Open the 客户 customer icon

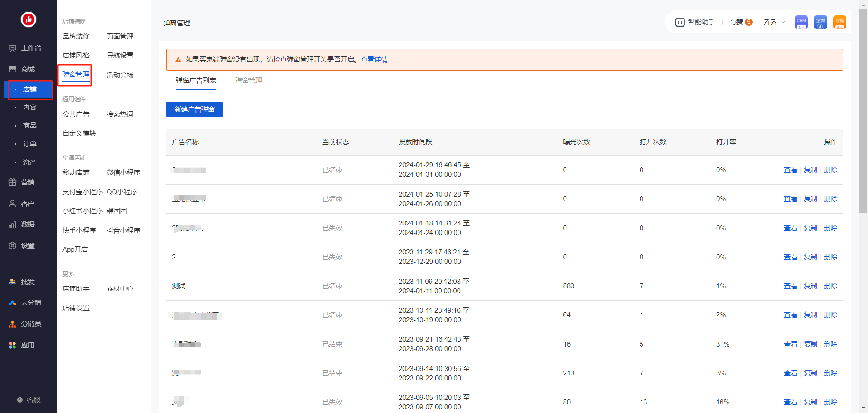point(13,204)
